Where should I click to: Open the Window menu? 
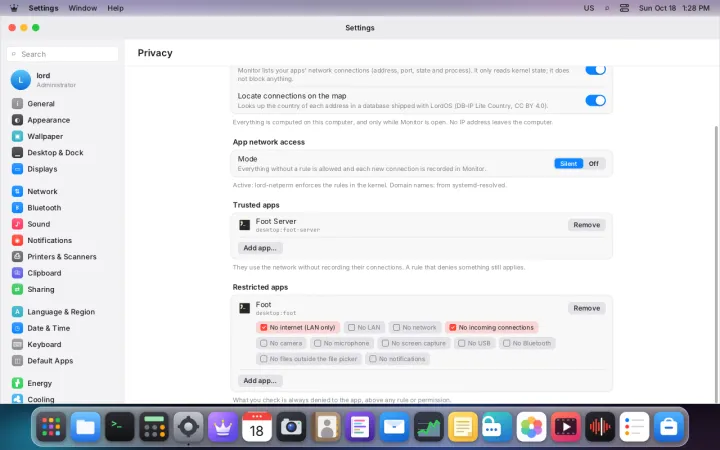[x=83, y=8]
